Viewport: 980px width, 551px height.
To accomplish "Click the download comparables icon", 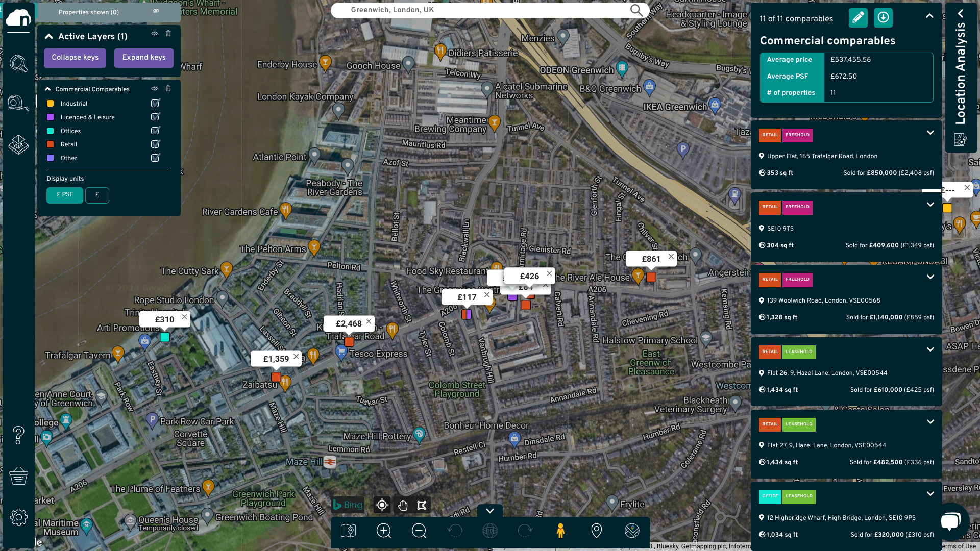I will pos(883,17).
